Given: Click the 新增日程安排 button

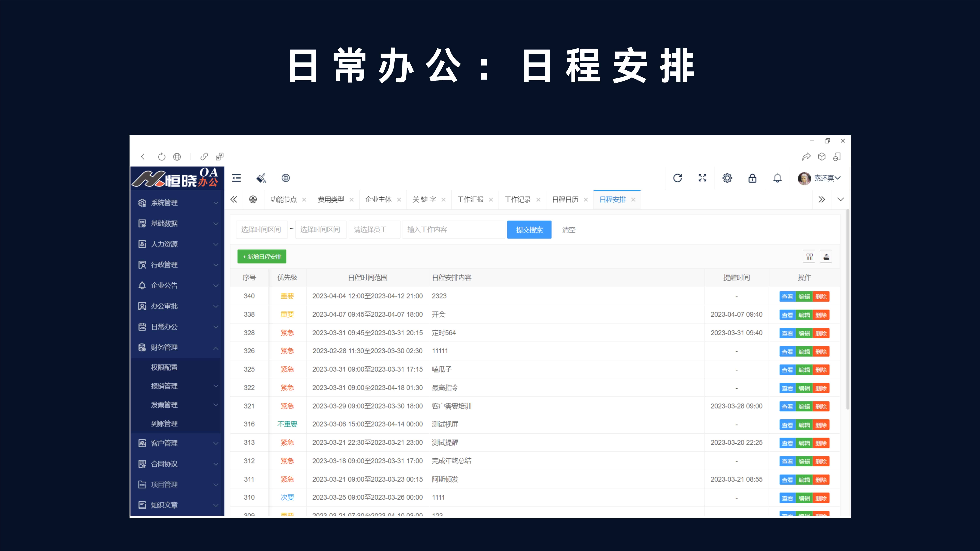Looking at the screenshot, I should click(262, 257).
